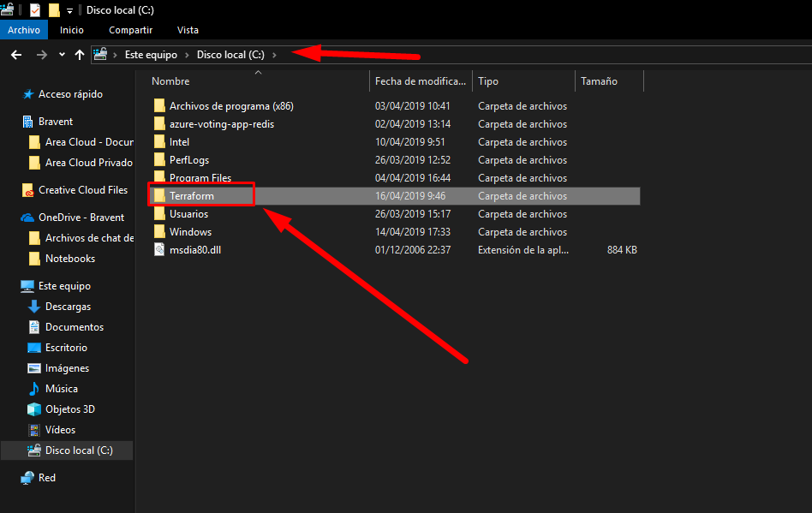The width and height of the screenshot is (812, 513).
Task: Sort by the Tipo column header
Action: pyautogui.click(x=488, y=81)
